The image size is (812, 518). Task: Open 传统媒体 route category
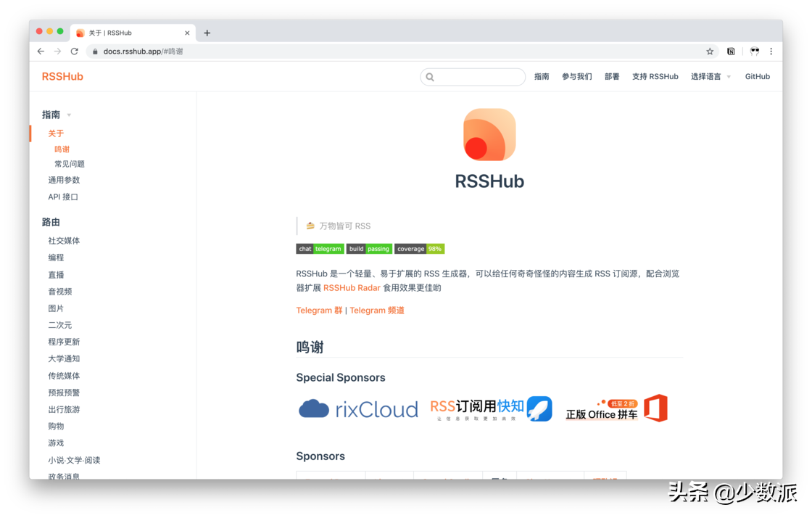(x=65, y=376)
